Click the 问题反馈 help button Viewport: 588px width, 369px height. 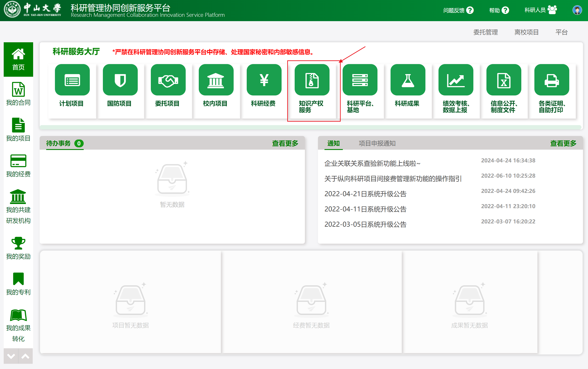coord(458,10)
